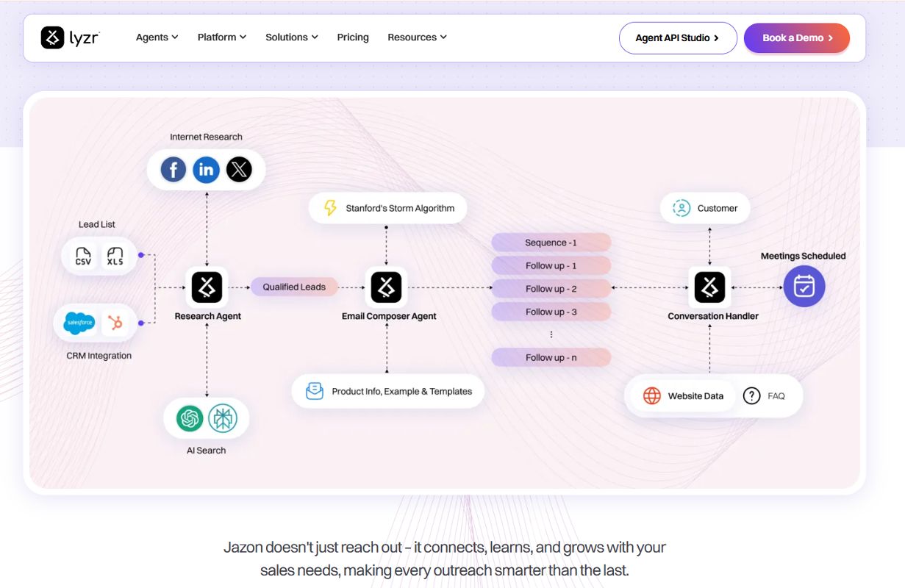
Task: Click the LinkedIn icon under Internet Research
Action: [x=206, y=171]
